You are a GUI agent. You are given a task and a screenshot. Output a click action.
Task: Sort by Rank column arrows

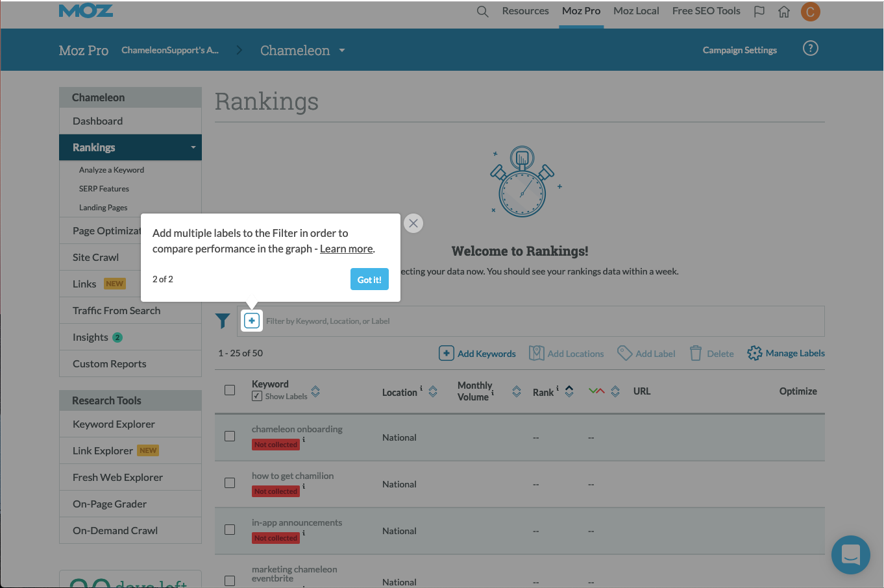569,391
